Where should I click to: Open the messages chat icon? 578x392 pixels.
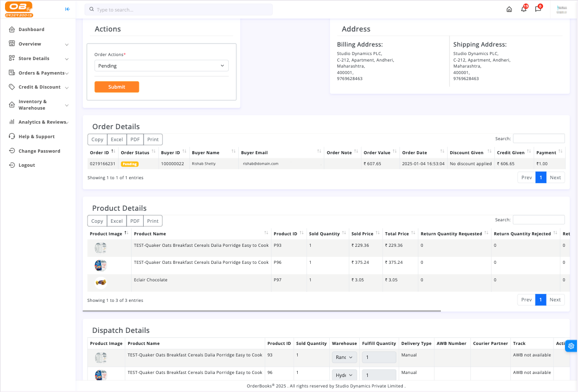(x=538, y=9)
